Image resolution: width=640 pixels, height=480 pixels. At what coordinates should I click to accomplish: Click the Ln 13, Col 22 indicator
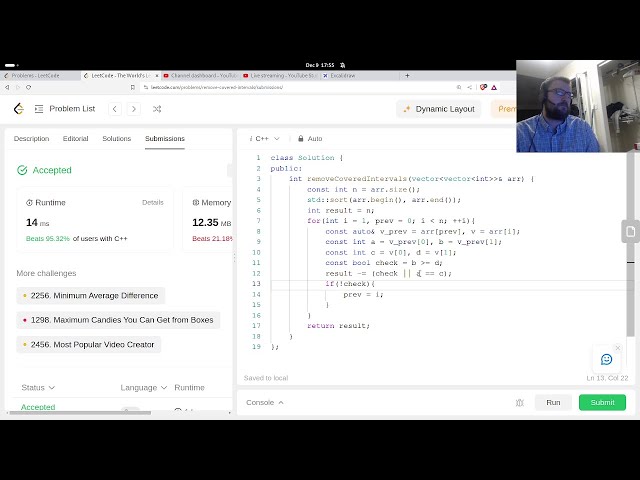[x=607, y=378]
